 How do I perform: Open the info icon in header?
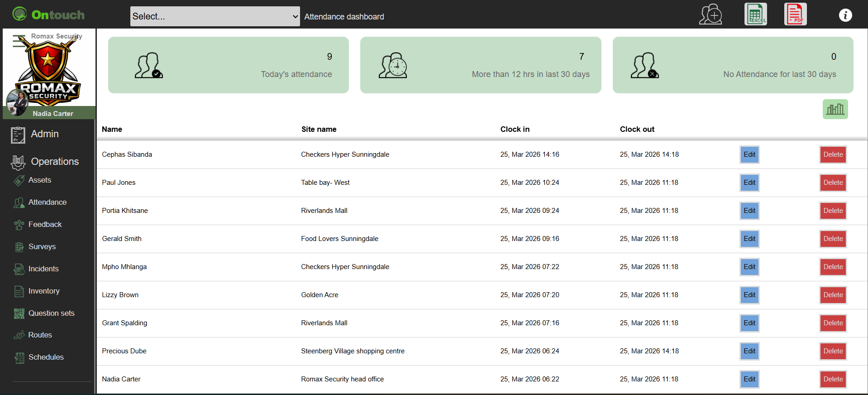point(845,15)
